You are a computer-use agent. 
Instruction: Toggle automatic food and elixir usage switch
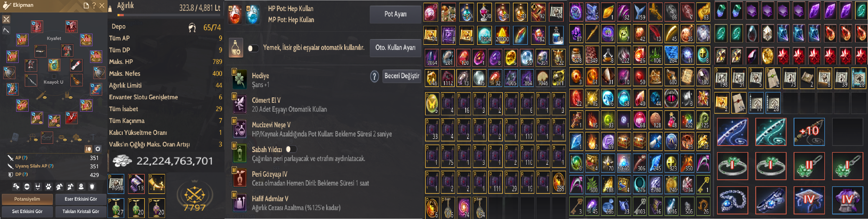(253, 48)
